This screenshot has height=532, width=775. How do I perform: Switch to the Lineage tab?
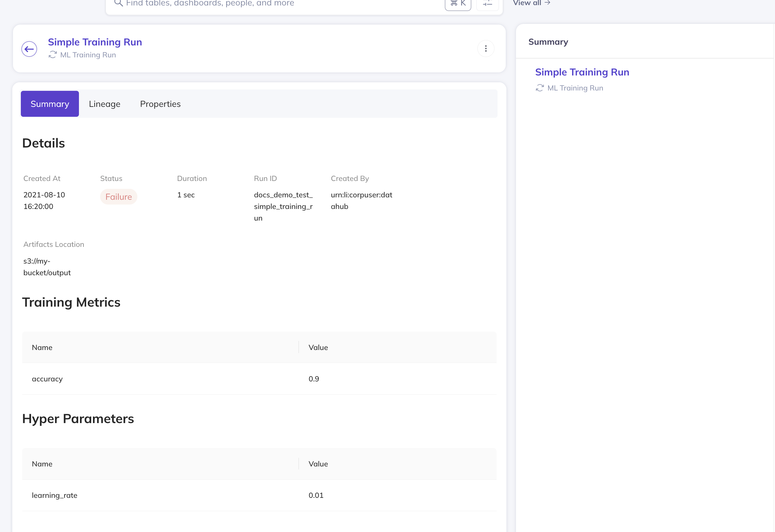(x=105, y=104)
